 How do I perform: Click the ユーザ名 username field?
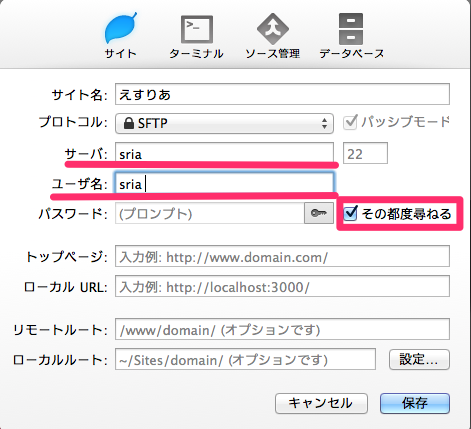(x=224, y=183)
